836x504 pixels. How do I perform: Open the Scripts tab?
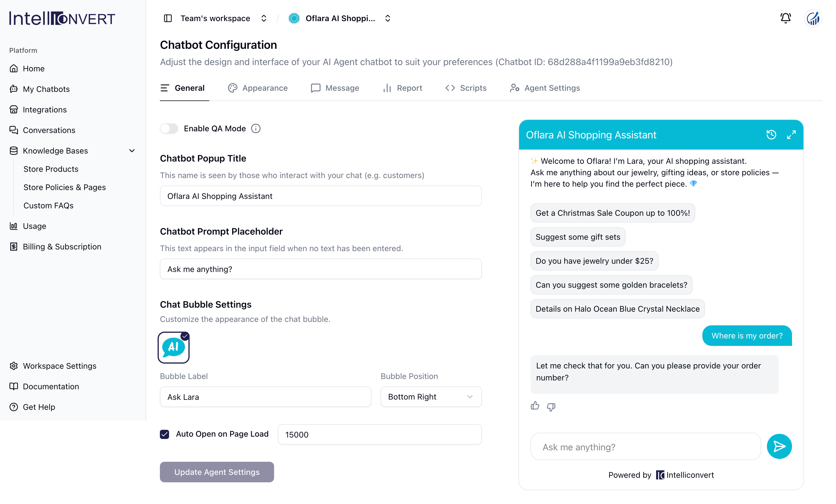coord(466,88)
